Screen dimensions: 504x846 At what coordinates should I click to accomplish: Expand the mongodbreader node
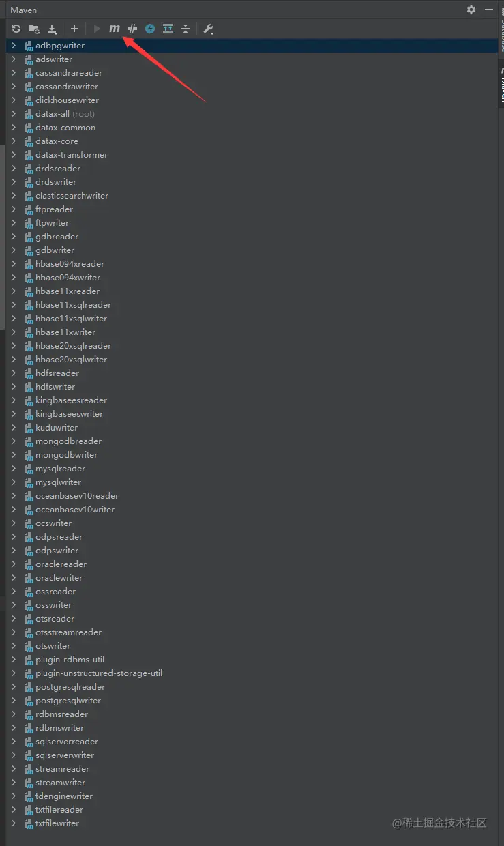click(14, 441)
